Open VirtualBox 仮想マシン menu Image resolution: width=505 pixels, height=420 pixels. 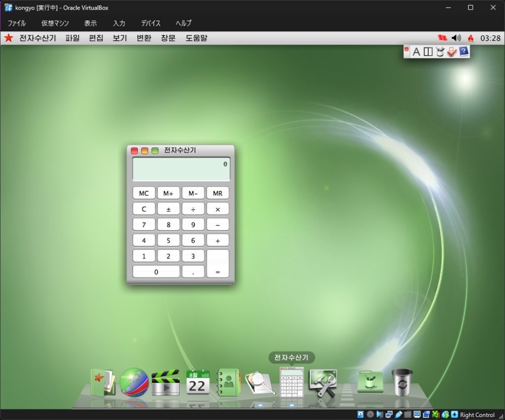coord(55,23)
